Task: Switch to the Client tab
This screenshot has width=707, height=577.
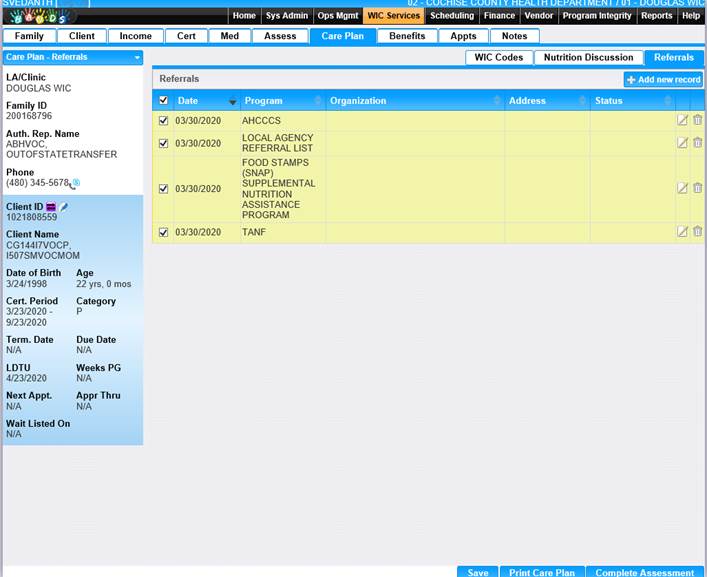Action: pyautogui.click(x=82, y=36)
